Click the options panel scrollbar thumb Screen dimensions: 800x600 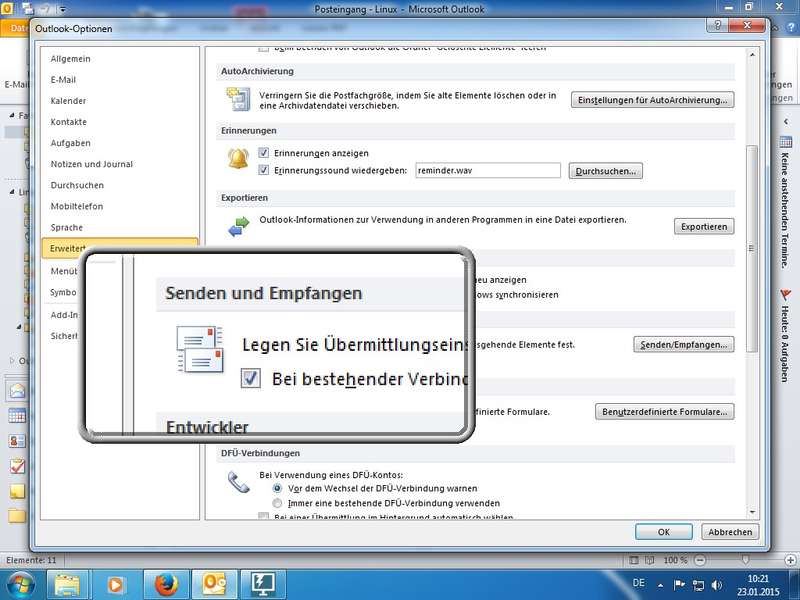pyautogui.click(x=751, y=248)
